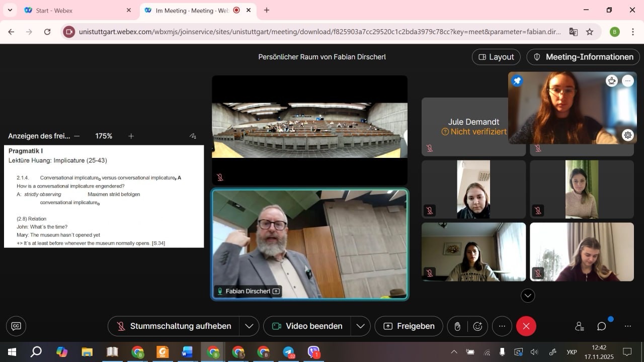
Task: Click the raise hand icon
Action: pyautogui.click(x=457, y=326)
